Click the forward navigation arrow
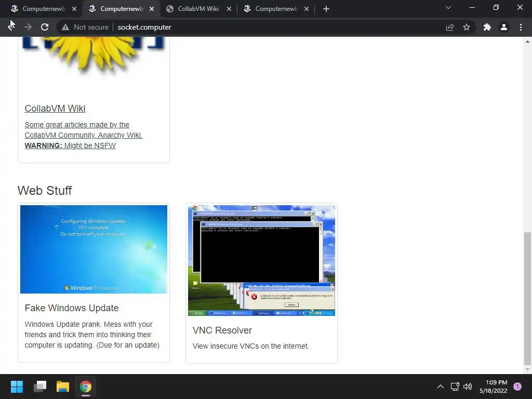Viewport: 532px width, 399px height. 28,27
